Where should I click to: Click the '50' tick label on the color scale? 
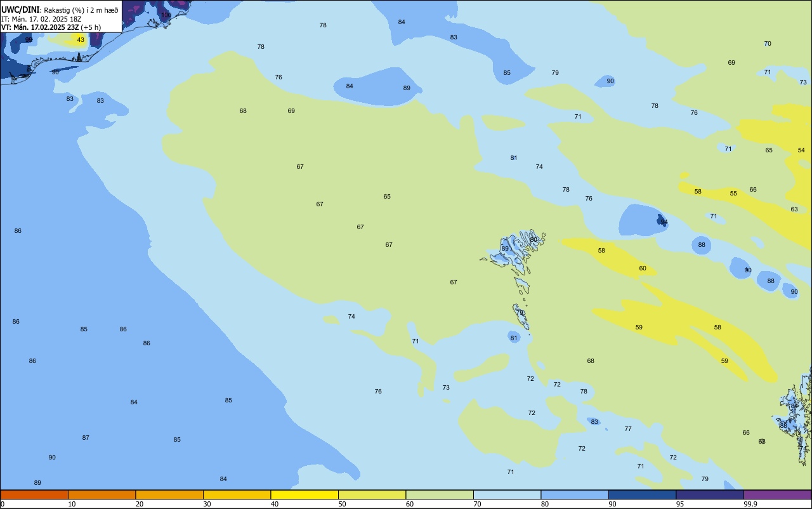(342, 504)
